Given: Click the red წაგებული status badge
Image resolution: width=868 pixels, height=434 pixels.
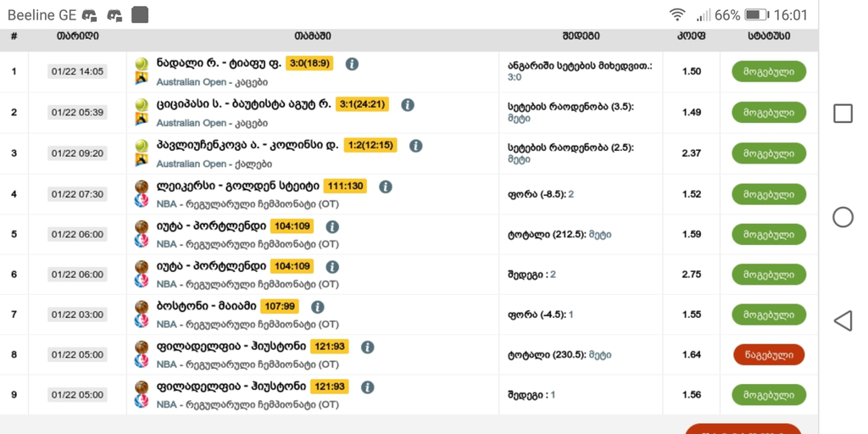Looking at the screenshot, I should point(769,354).
